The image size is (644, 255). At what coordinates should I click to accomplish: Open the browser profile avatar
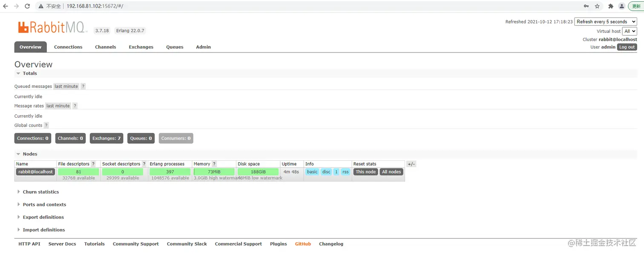pos(622,6)
